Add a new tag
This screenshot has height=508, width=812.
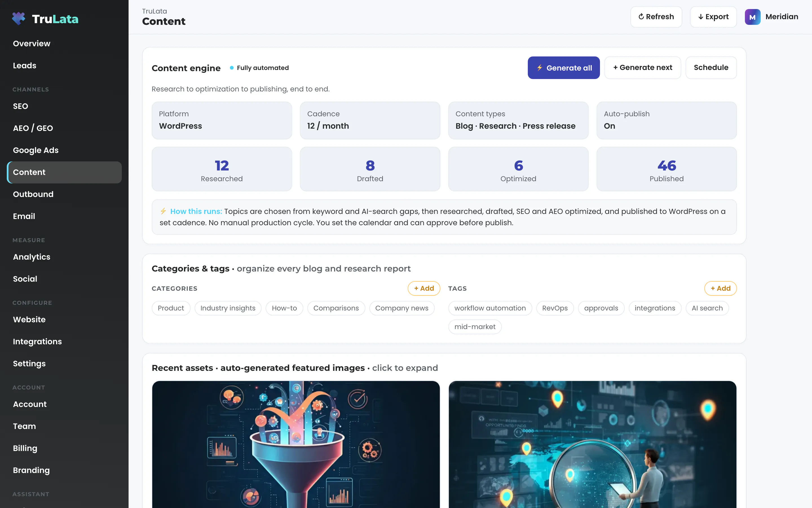[720, 288]
